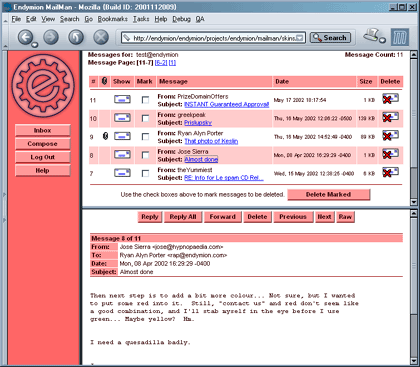Go to Next message
This screenshot has height=367, width=420.
[x=324, y=217]
